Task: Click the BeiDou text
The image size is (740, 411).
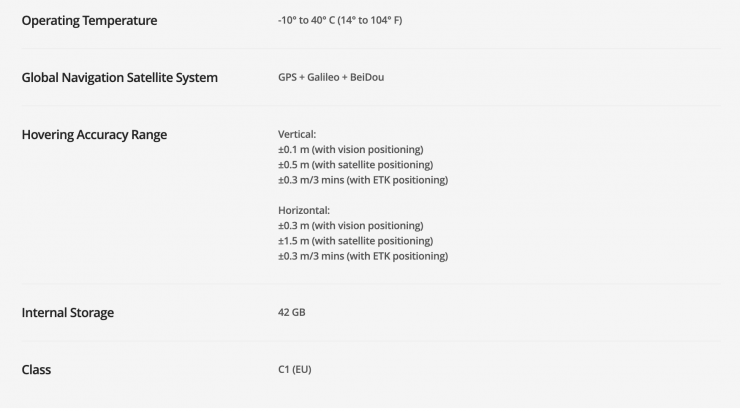Action: tap(364, 78)
